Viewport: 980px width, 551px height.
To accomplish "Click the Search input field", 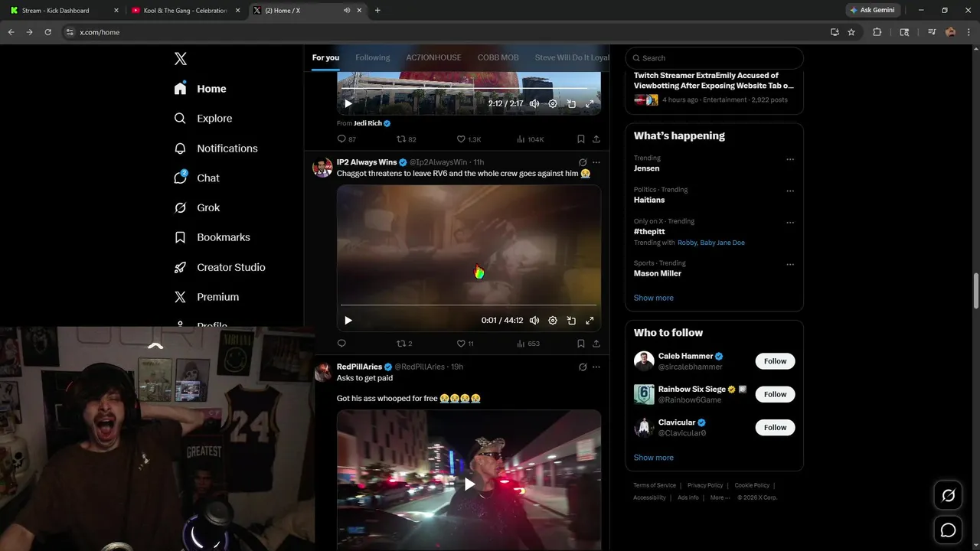I will [x=714, y=58].
